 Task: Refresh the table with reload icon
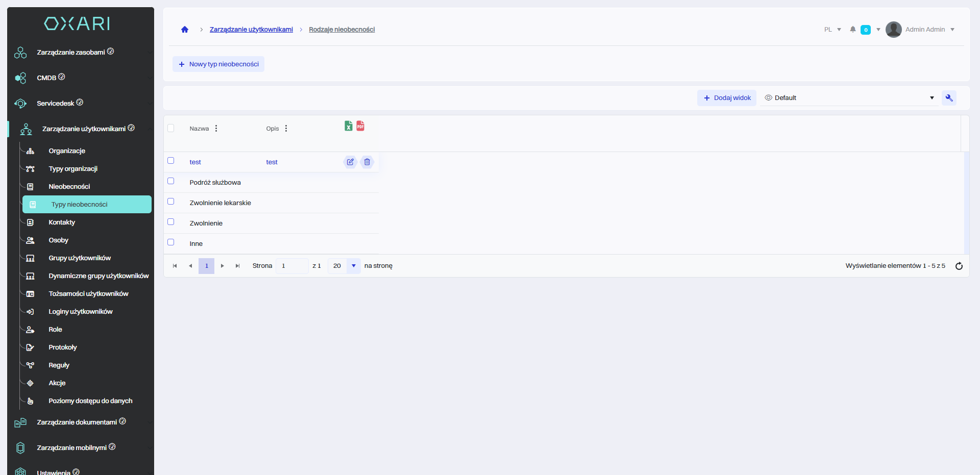click(x=959, y=266)
